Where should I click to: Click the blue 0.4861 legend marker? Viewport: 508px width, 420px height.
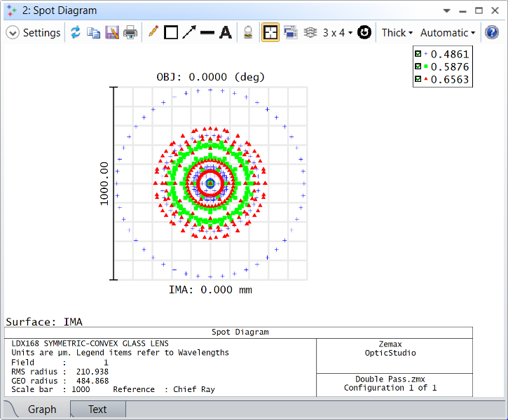pyautogui.click(x=426, y=54)
